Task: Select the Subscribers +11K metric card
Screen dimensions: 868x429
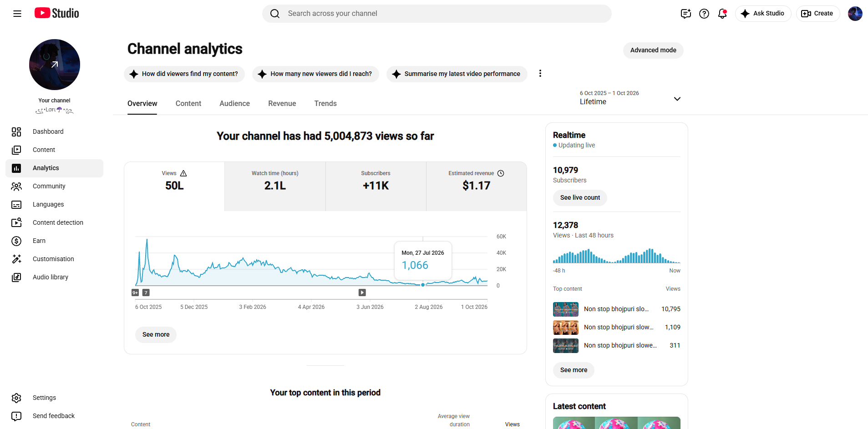Action: coord(376,187)
